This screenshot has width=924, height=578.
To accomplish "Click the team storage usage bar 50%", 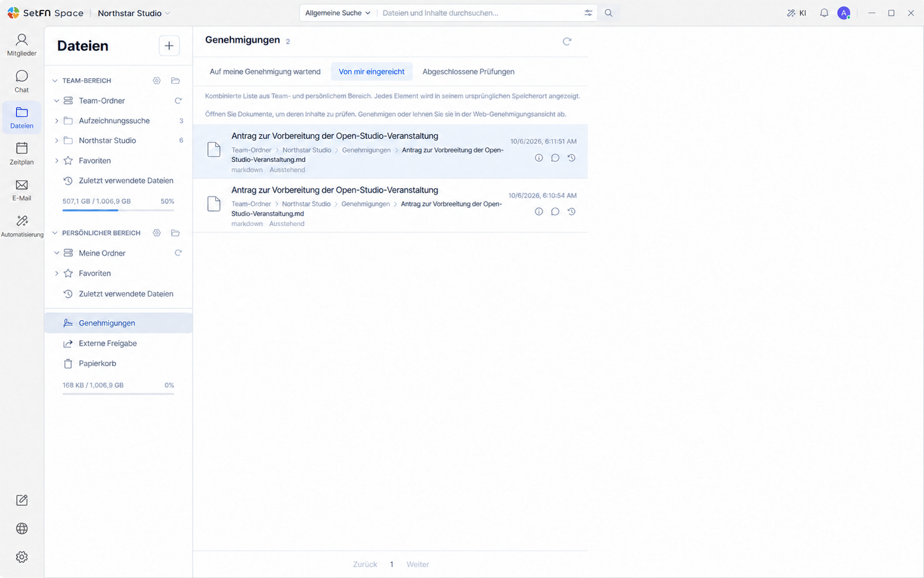I will click(118, 210).
